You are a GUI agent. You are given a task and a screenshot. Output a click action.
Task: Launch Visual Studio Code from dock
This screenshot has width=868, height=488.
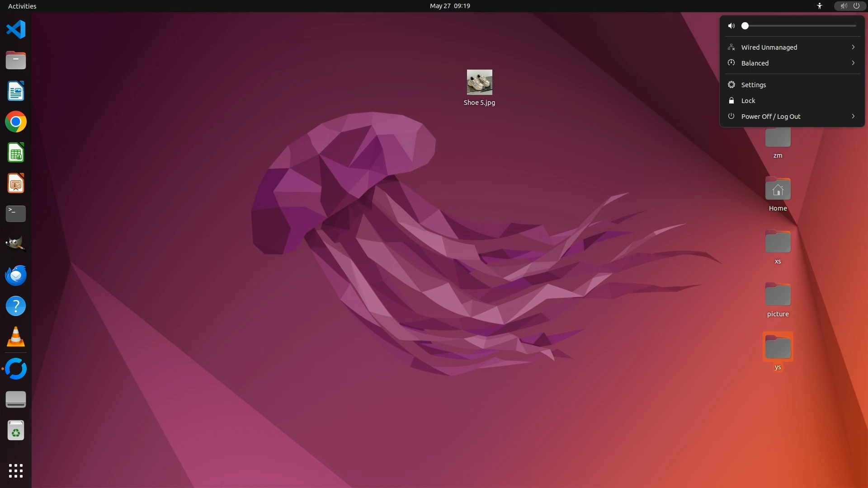pyautogui.click(x=16, y=30)
